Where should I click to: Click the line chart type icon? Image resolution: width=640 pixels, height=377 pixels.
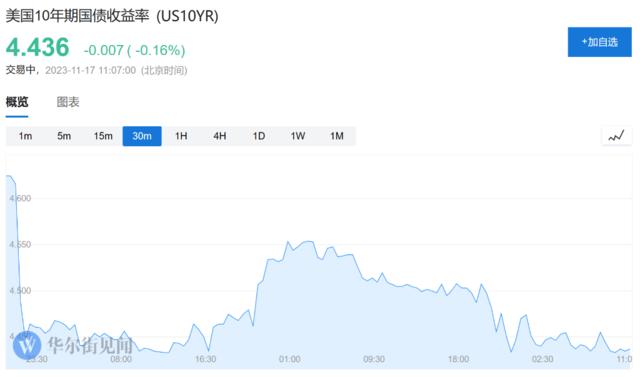(616, 136)
